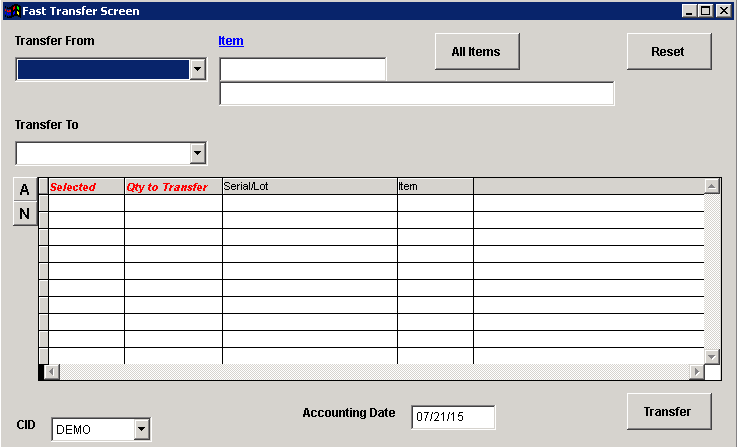737x447 pixels.
Task: Click the N button beside the grid
Action: (x=25, y=214)
